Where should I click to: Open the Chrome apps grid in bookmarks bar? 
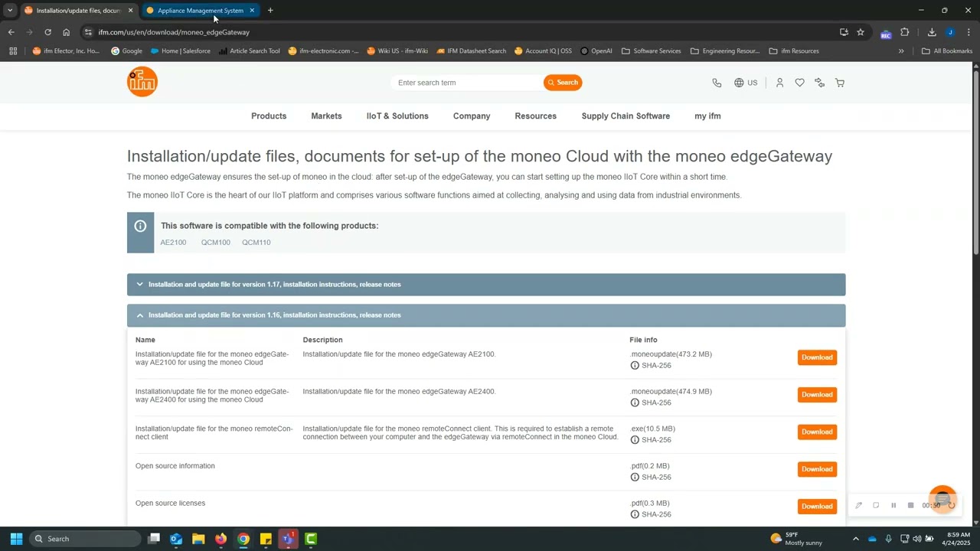tap(13, 51)
